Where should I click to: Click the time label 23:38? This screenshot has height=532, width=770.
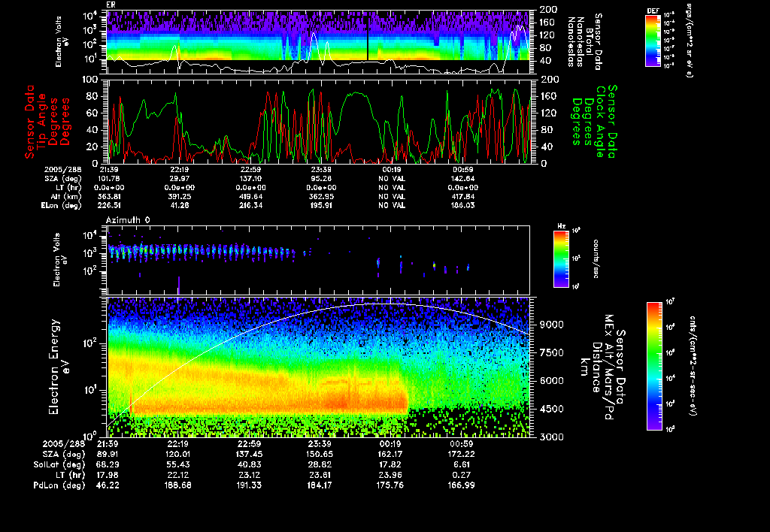[x=320, y=170]
